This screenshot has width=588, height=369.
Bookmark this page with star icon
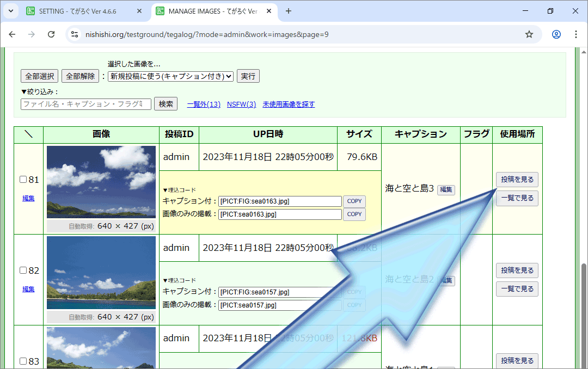click(x=529, y=34)
